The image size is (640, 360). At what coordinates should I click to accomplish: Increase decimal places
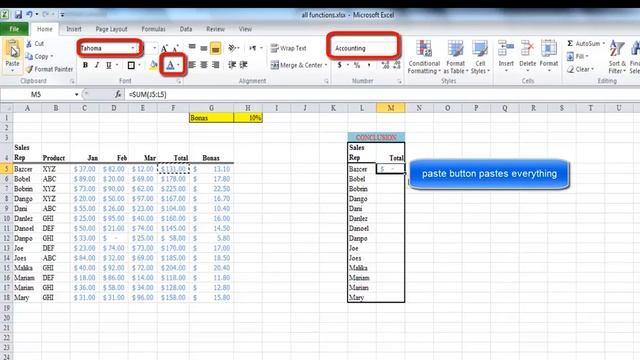point(384,65)
